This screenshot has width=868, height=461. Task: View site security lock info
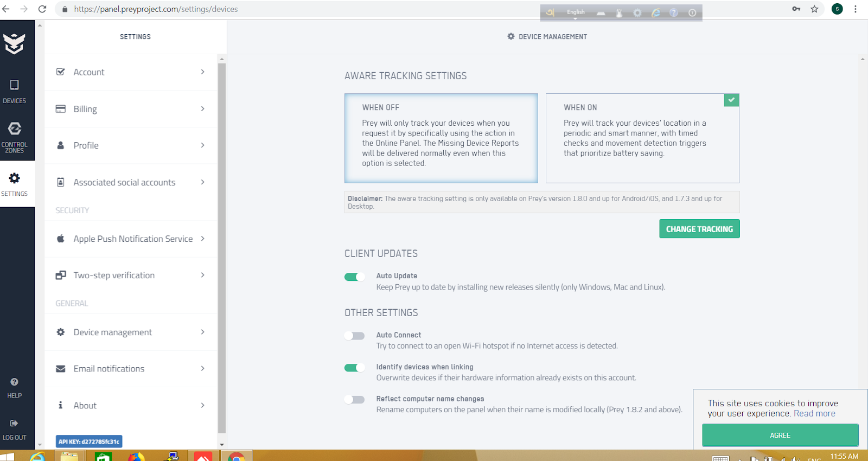65,9
